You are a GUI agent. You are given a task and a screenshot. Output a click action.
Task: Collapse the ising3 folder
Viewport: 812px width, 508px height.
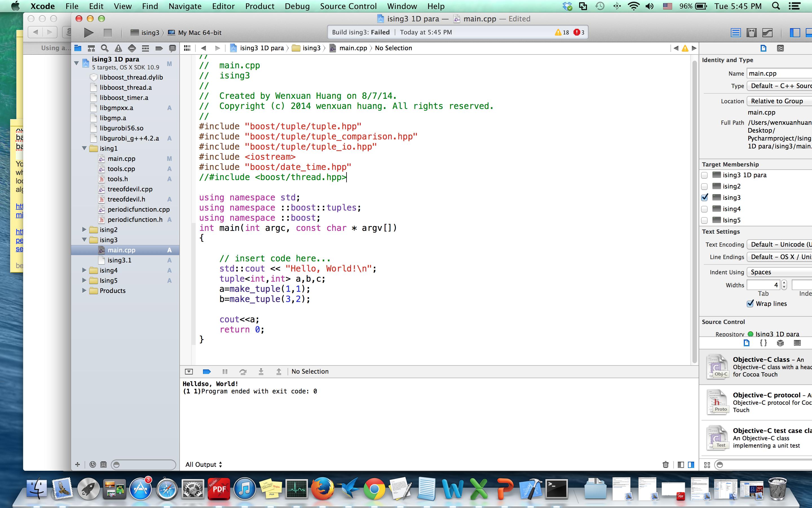click(x=85, y=240)
